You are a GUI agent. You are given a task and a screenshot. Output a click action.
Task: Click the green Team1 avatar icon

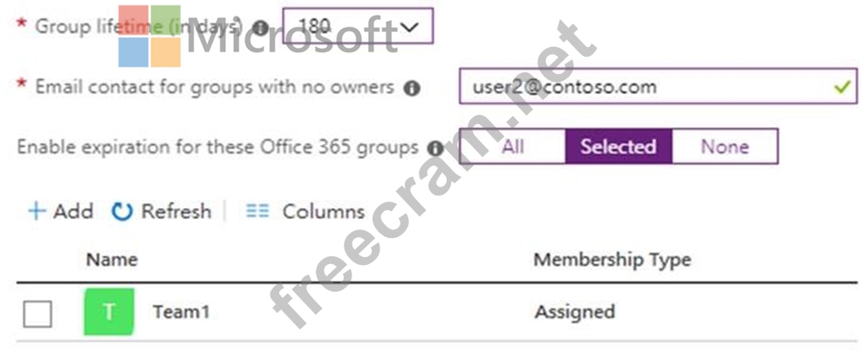[109, 312]
